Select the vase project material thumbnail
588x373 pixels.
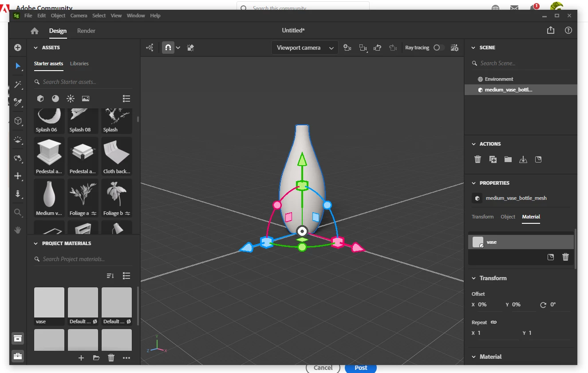[49, 302]
